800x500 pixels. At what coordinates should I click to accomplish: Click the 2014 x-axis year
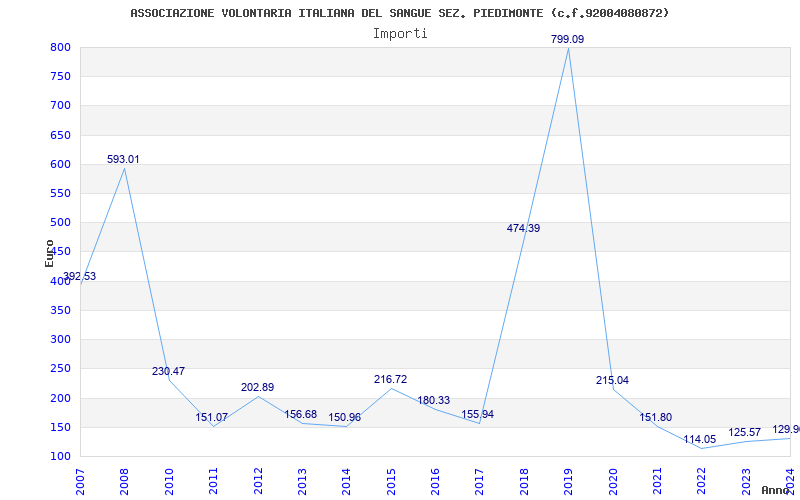click(x=346, y=482)
